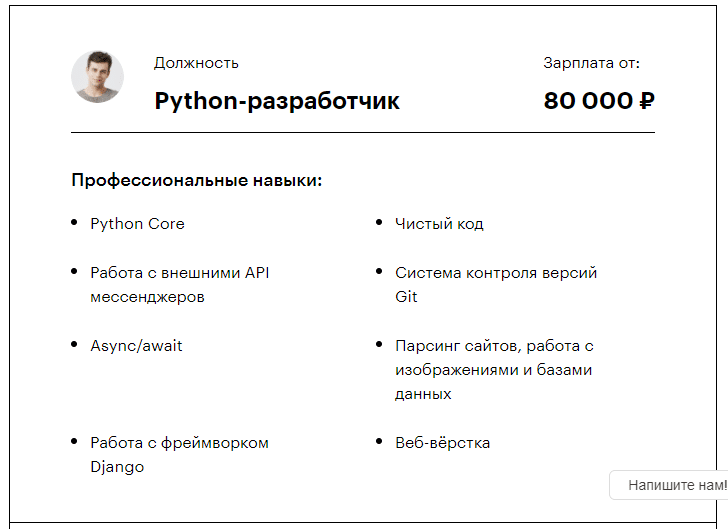728x529 pixels.
Task: Click the 'Async/await' skill item
Action: 136,346
